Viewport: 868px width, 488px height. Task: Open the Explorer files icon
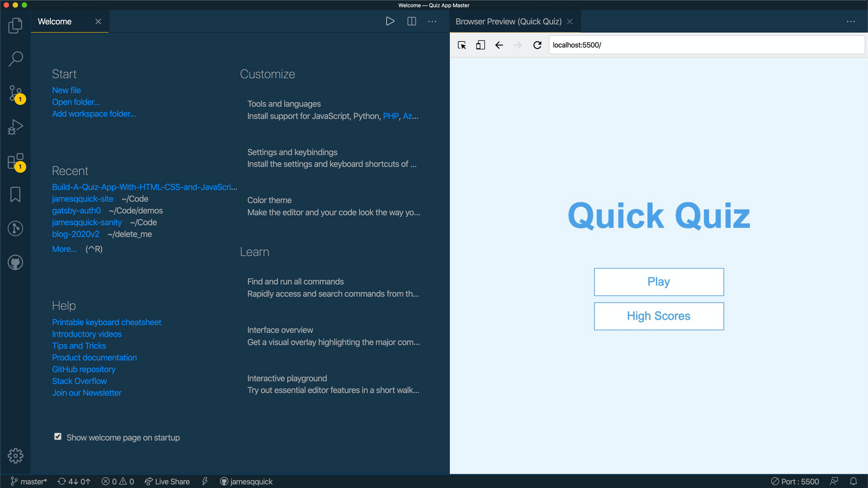15,25
